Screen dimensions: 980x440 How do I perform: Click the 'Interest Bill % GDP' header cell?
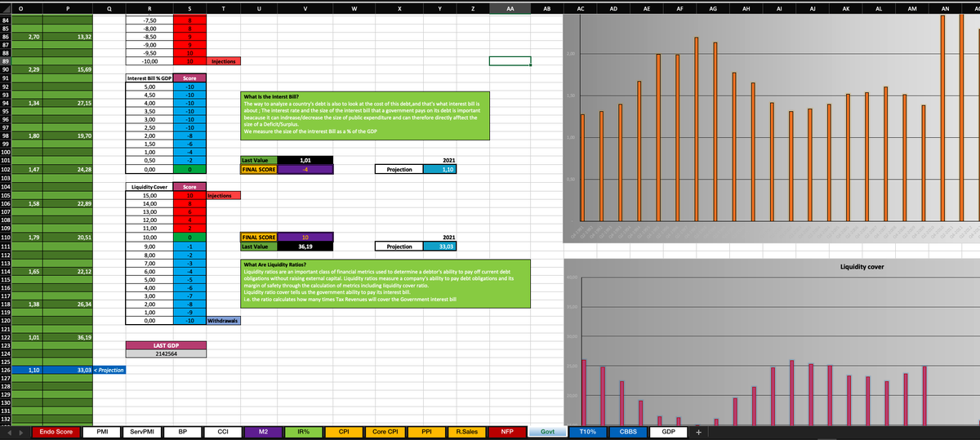pyautogui.click(x=150, y=79)
